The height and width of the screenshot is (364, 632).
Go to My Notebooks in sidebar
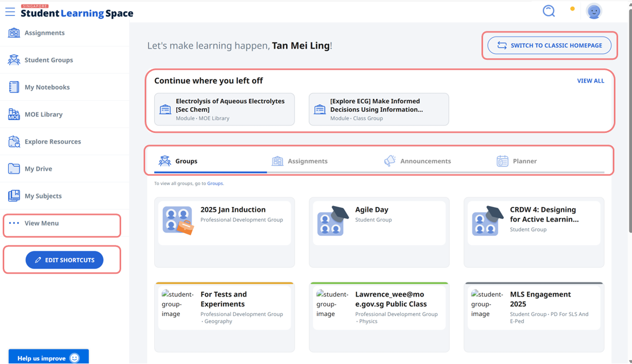coord(47,88)
